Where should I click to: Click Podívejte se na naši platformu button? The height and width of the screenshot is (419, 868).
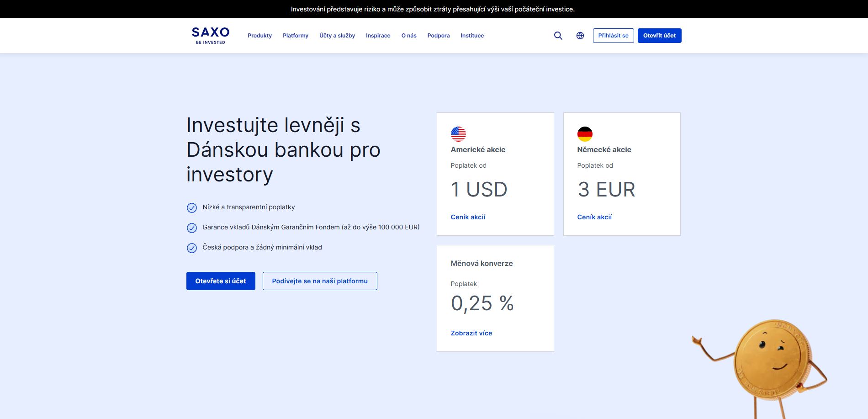(x=320, y=281)
